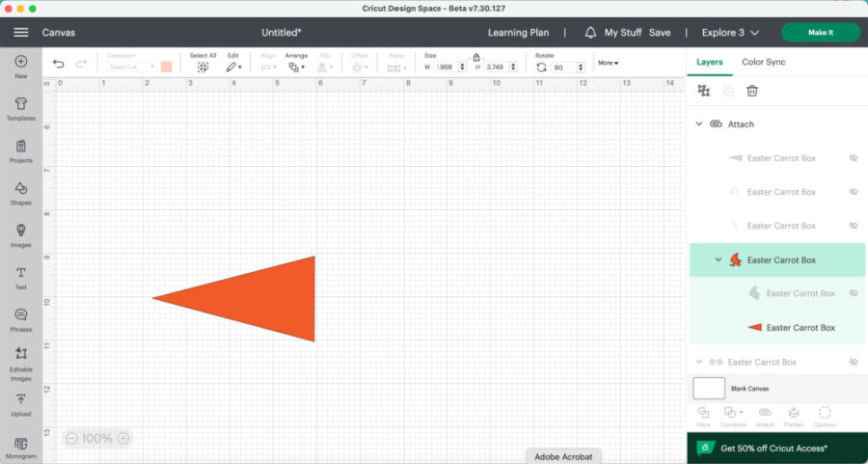Open notifications bell icon

click(x=590, y=32)
